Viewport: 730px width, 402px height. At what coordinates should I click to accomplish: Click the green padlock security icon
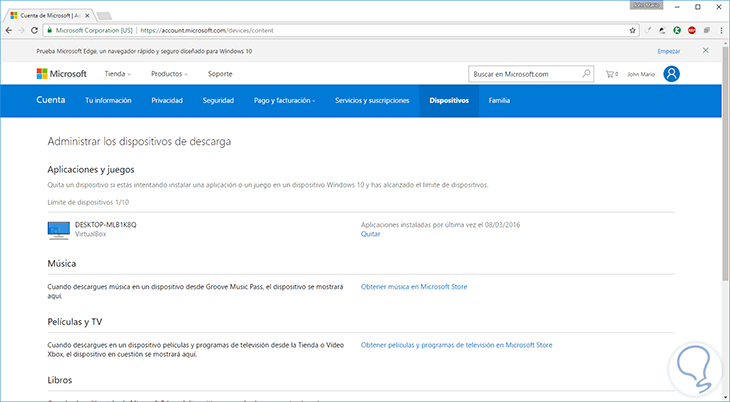(x=50, y=30)
